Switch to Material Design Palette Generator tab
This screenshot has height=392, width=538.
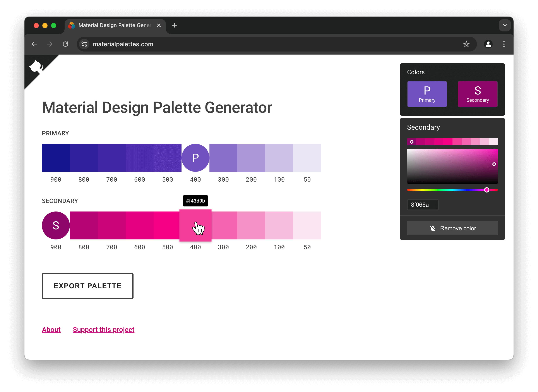coord(114,25)
